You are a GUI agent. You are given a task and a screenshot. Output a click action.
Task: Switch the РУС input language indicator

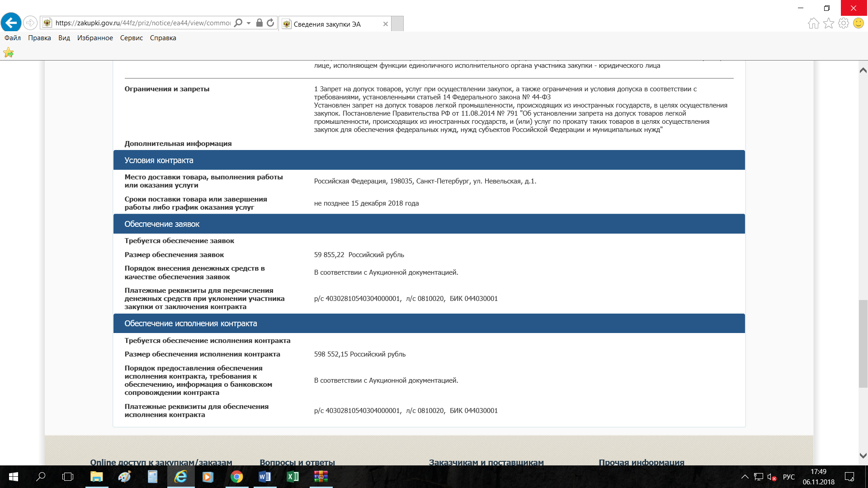tap(788, 477)
